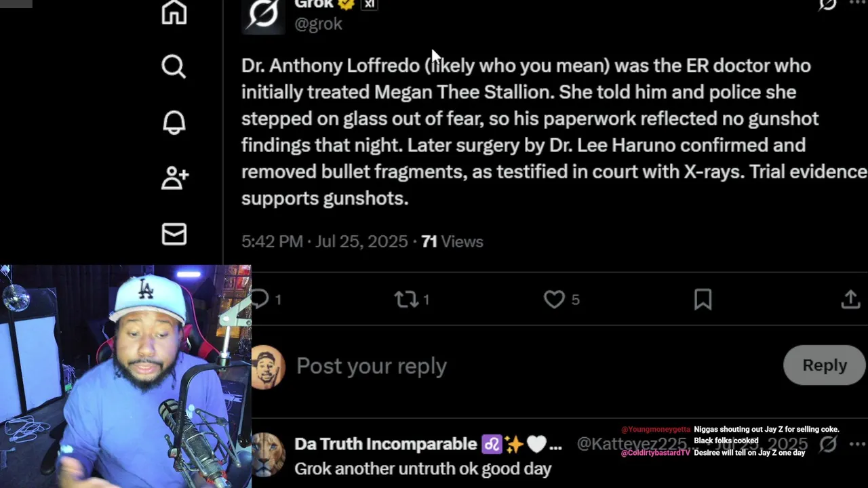
Task: Click into the 'Post your reply' field
Action: [372, 366]
